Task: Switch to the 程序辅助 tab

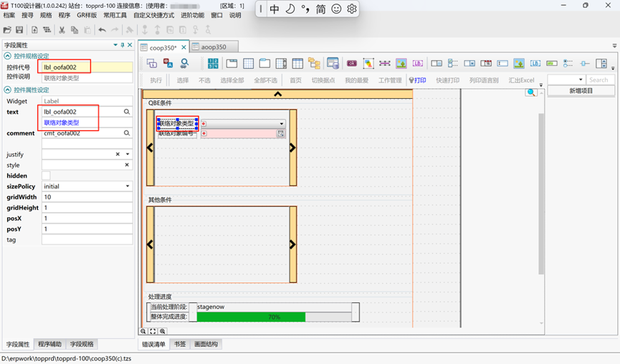Action: pyautogui.click(x=50, y=344)
